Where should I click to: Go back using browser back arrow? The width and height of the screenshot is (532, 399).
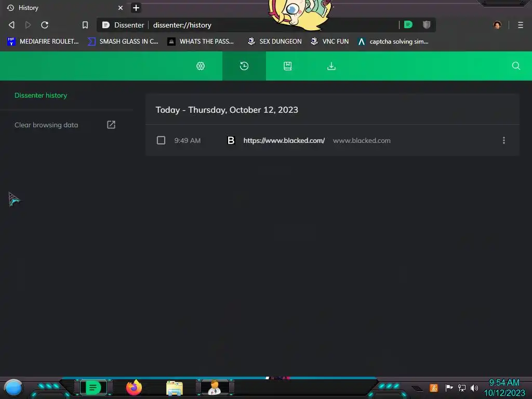11,25
